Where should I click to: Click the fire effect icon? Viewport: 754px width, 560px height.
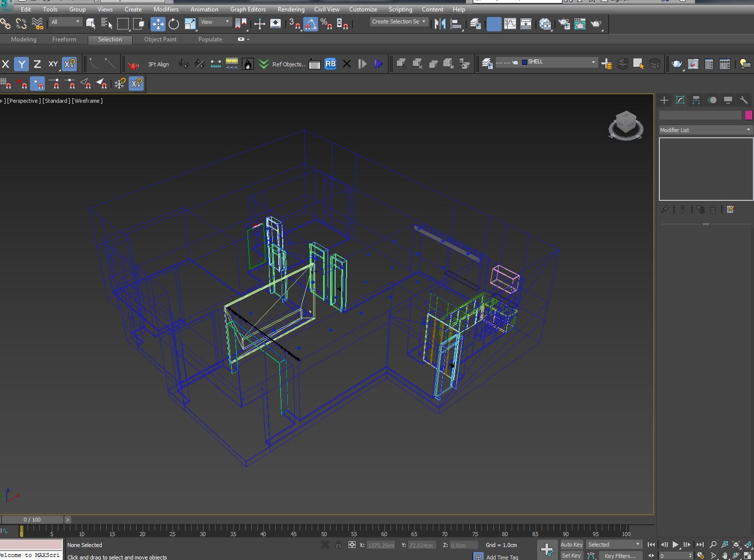click(248, 64)
